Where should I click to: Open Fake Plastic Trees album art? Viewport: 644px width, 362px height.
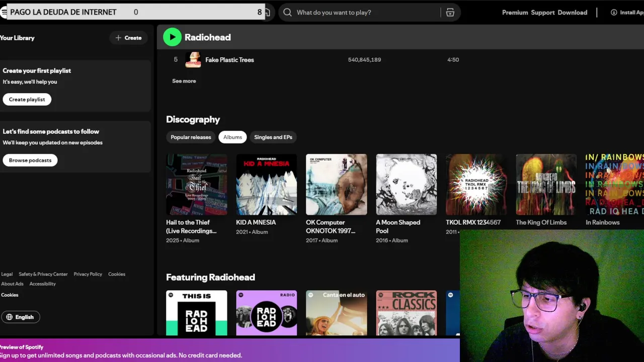[x=193, y=60]
